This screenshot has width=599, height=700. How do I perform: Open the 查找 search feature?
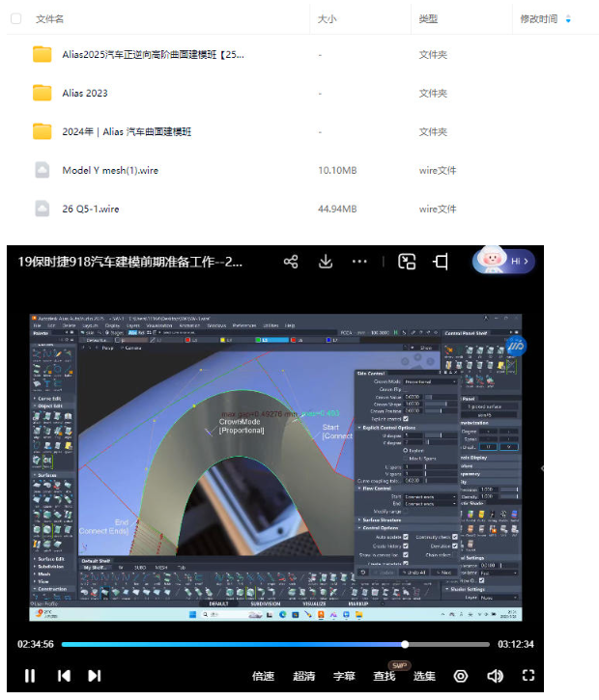pyautogui.click(x=385, y=676)
